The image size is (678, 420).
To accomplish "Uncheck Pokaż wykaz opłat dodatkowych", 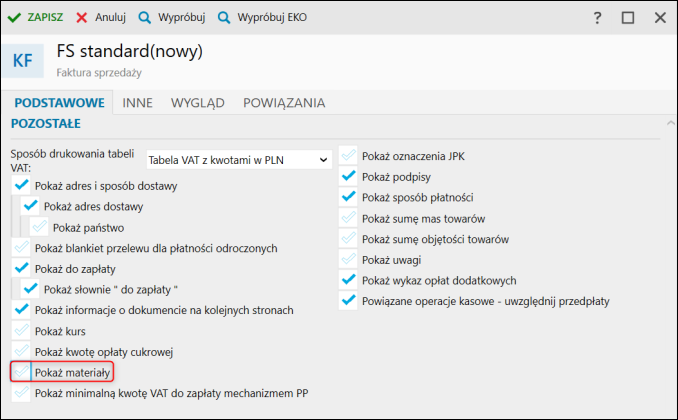I will coord(348,280).
